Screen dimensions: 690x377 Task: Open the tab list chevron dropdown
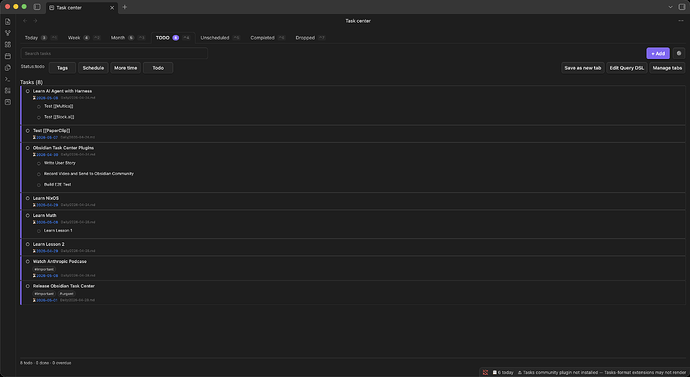point(671,7)
